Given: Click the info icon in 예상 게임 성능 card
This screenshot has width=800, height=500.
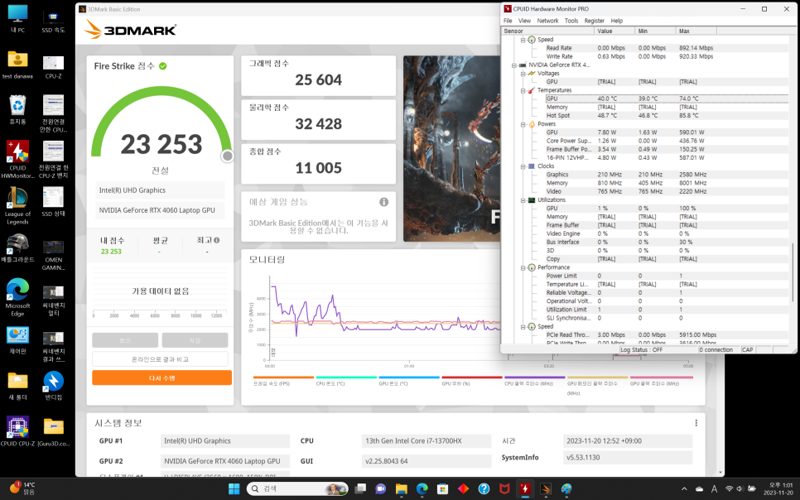Looking at the screenshot, I should (384, 202).
